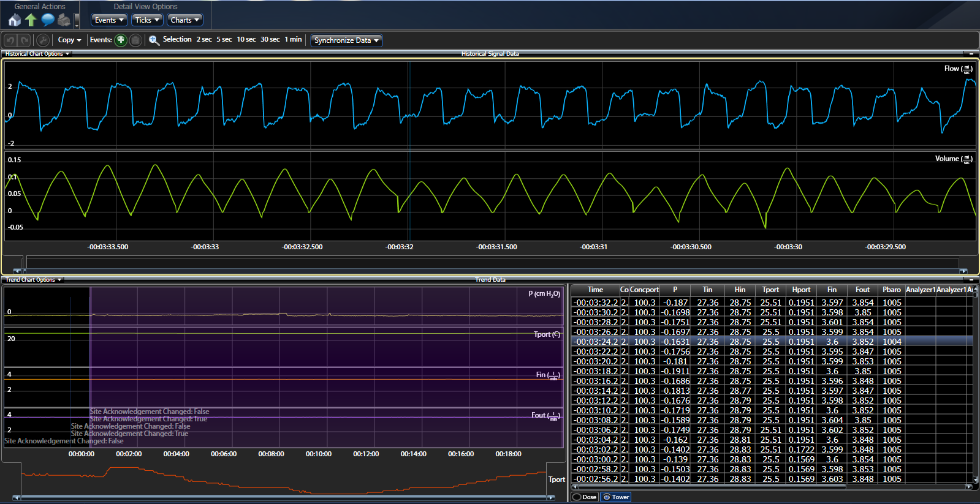
Task: Expand the Synchronize Data dropdown
Action: [346, 40]
